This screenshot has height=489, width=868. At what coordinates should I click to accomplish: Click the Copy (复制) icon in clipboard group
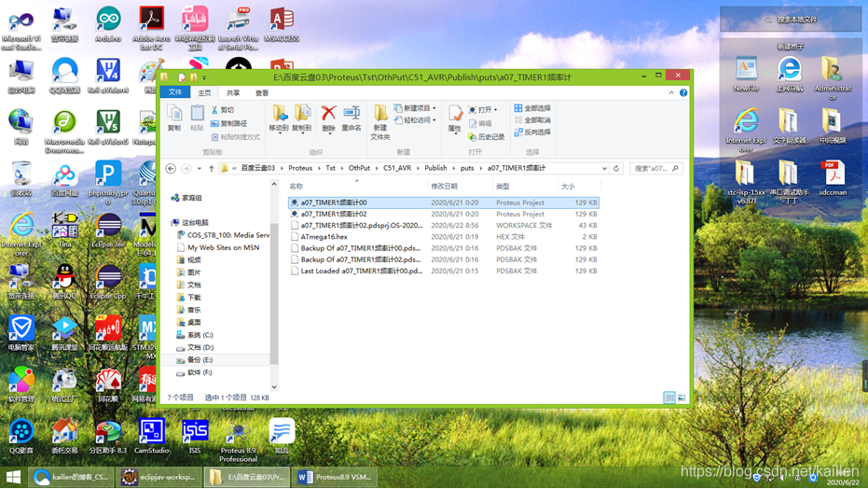click(174, 118)
